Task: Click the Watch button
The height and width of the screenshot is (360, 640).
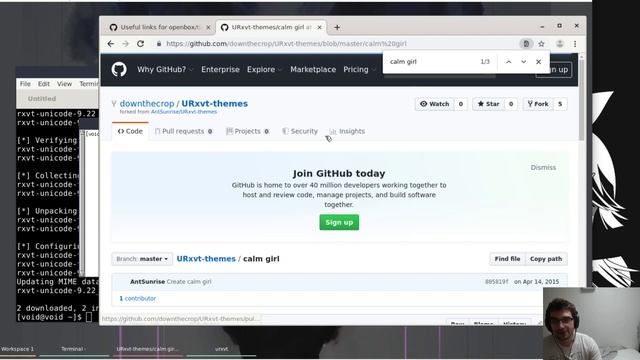Action: pyautogui.click(x=435, y=104)
